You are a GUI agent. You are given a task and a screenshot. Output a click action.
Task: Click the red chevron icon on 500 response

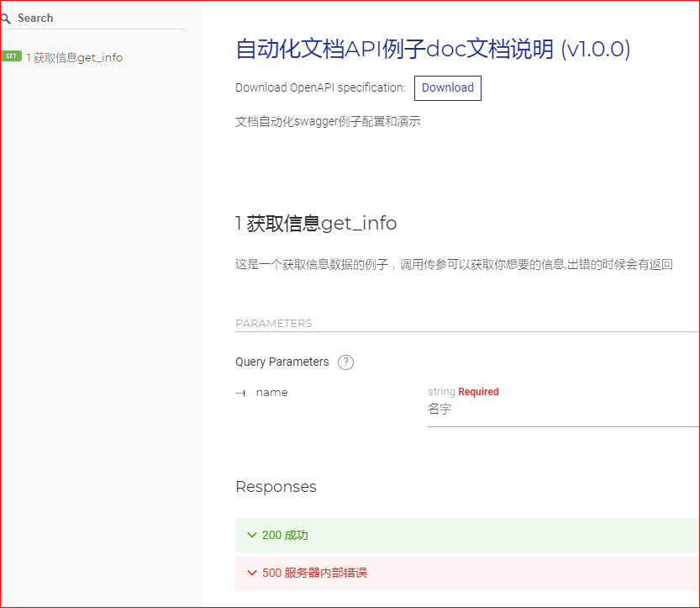[251, 573]
